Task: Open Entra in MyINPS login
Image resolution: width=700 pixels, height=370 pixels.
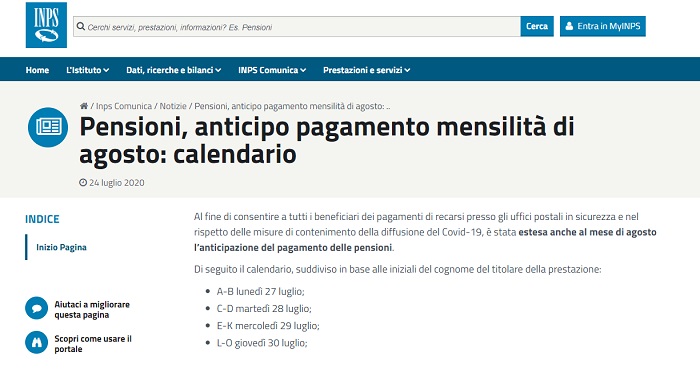Action: (x=603, y=26)
